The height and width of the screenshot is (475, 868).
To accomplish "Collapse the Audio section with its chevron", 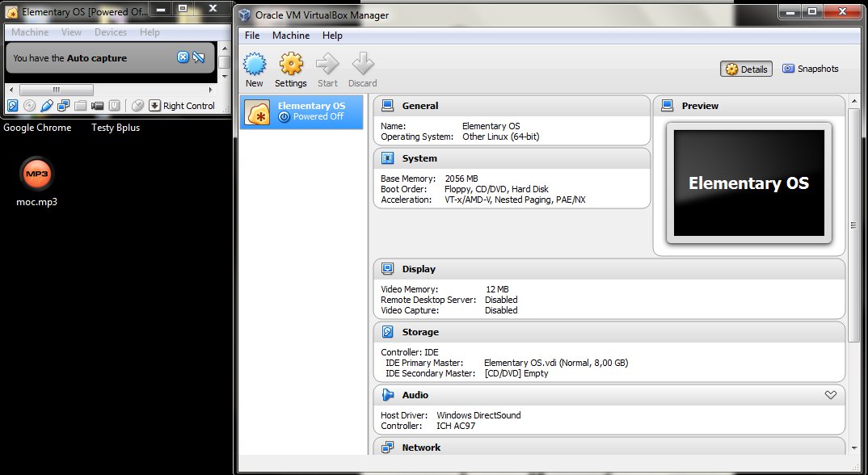I will point(830,395).
